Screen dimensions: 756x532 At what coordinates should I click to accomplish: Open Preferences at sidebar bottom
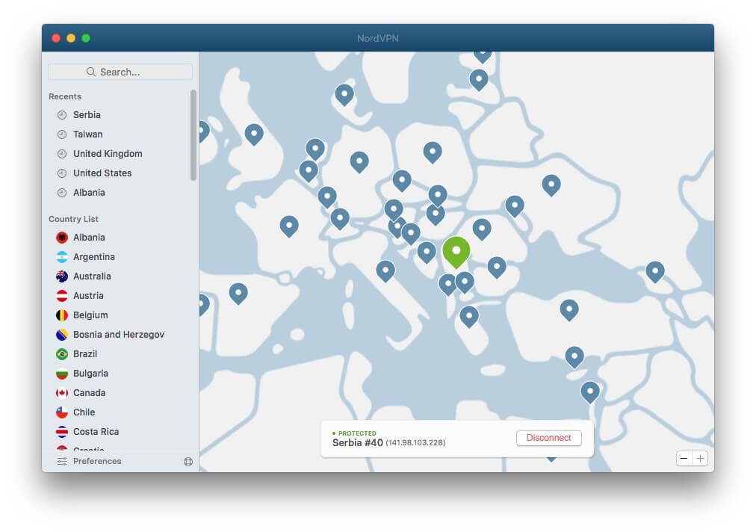tap(97, 461)
